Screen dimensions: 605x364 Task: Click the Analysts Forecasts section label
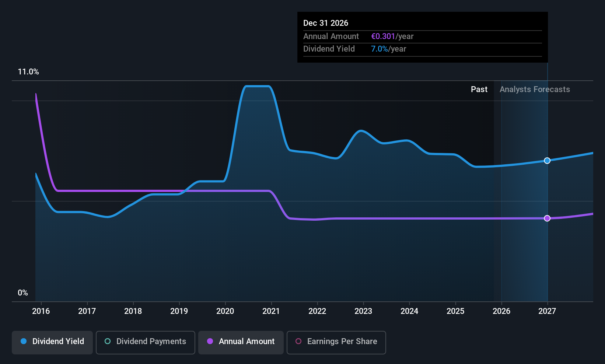point(535,90)
